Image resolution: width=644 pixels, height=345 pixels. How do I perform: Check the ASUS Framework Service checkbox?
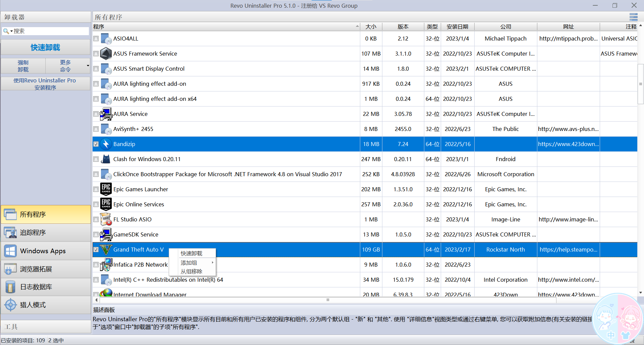click(x=96, y=54)
